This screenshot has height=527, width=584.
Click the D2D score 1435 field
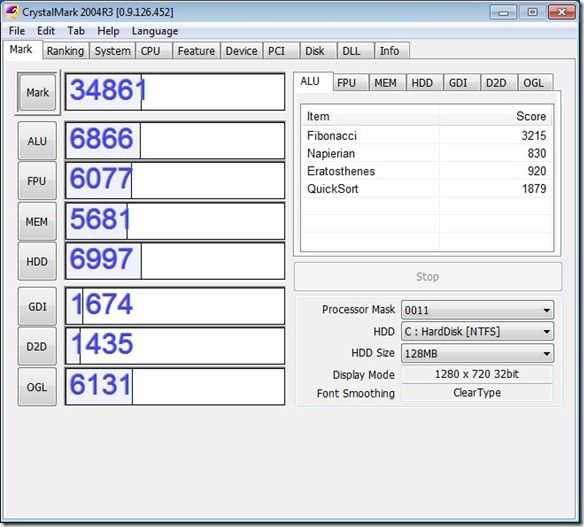(175, 346)
